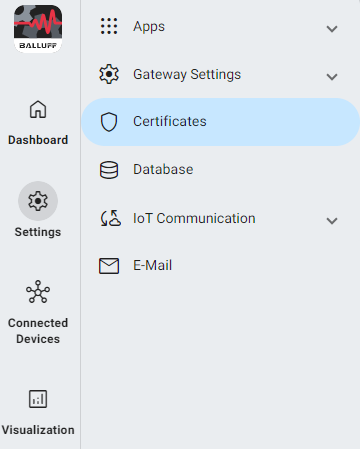Open Connected Devices network icon
360x449 pixels.
click(x=38, y=291)
